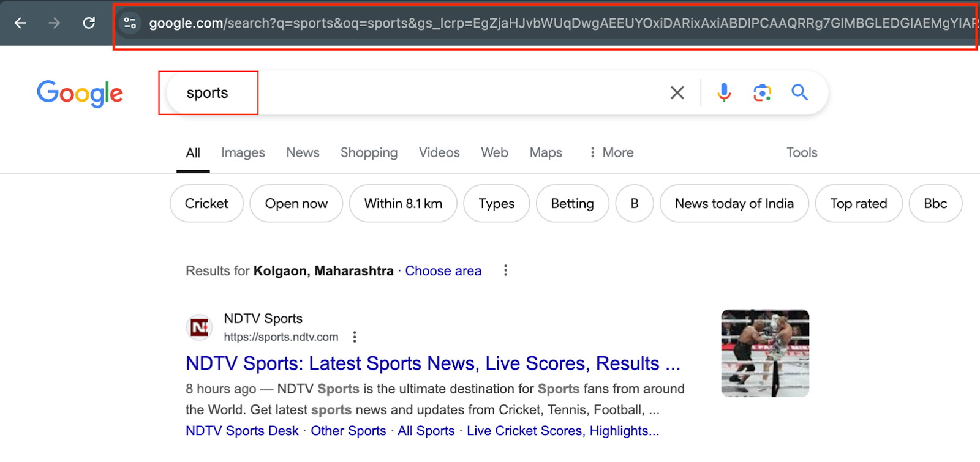The width and height of the screenshot is (980, 462).
Task: Open NDTV Sports Latest Sports News result
Action: 433,363
